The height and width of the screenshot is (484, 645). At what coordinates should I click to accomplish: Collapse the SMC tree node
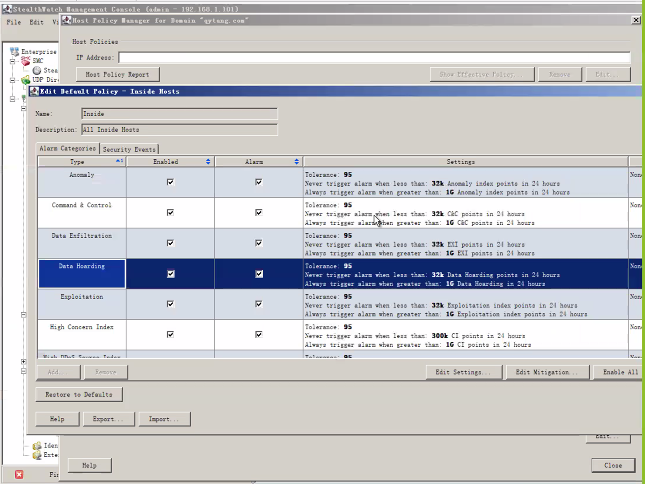(x=12, y=61)
